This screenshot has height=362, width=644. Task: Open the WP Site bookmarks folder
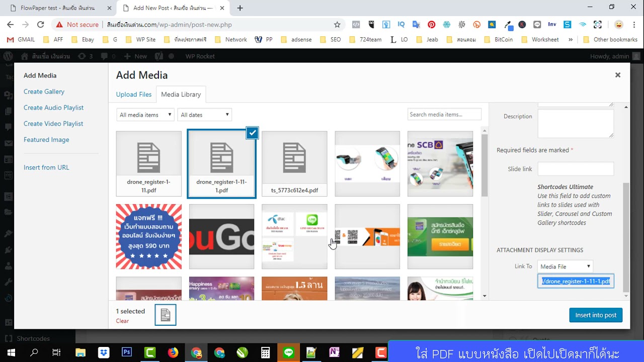pyautogui.click(x=141, y=39)
